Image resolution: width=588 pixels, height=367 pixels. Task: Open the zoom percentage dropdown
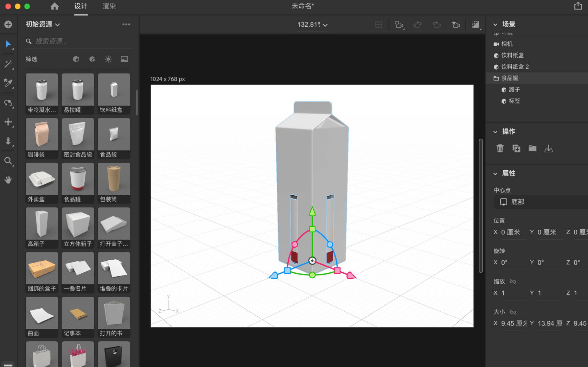(312, 25)
